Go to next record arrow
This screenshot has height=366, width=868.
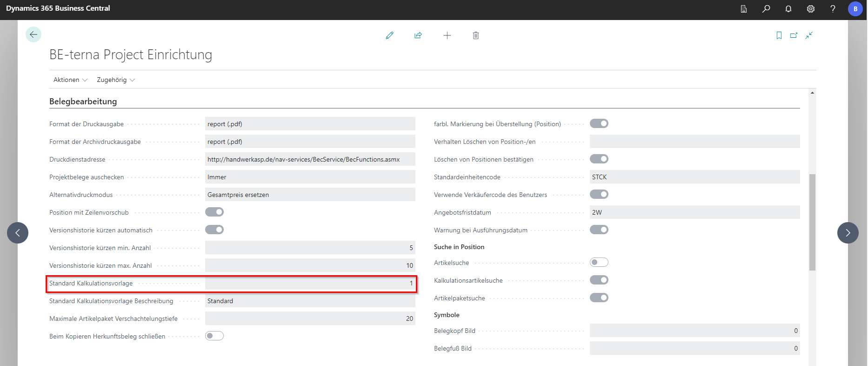[848, 233]
